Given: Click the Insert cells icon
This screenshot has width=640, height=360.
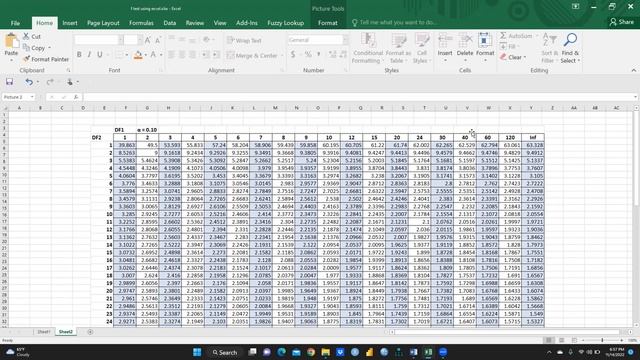Looking at the screenshot, I should 445,41.
